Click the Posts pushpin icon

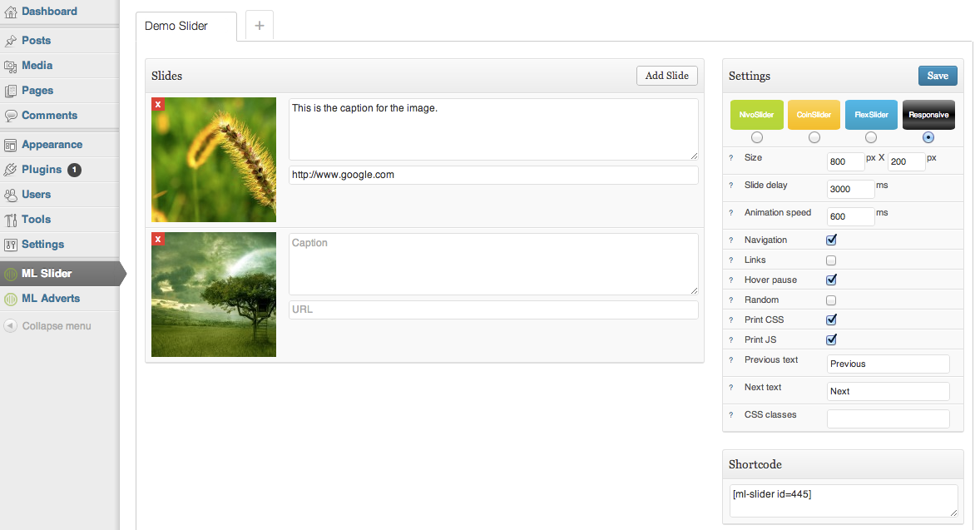pos(11,41)
